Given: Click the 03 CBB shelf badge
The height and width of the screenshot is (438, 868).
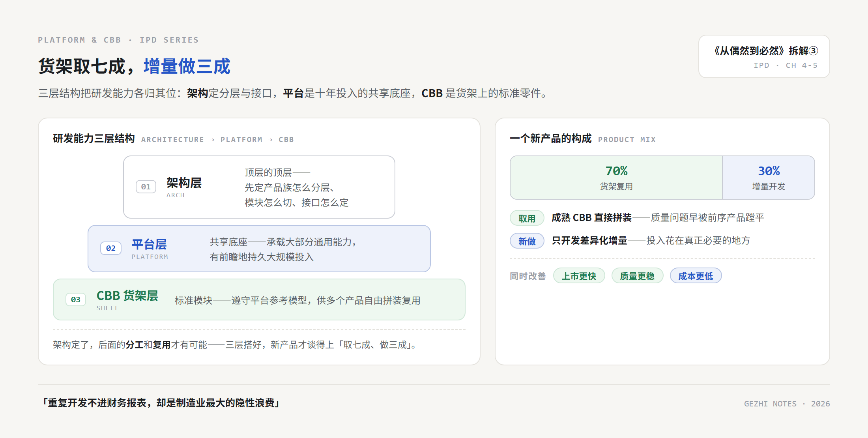Looking at the screenshot, I should (x=76, y=299).
